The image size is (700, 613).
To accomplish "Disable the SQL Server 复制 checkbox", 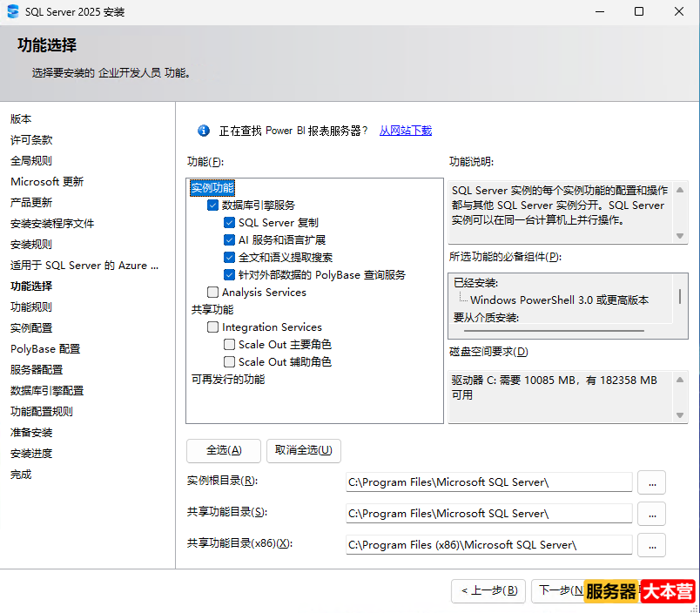I will (x=227, y=223).
